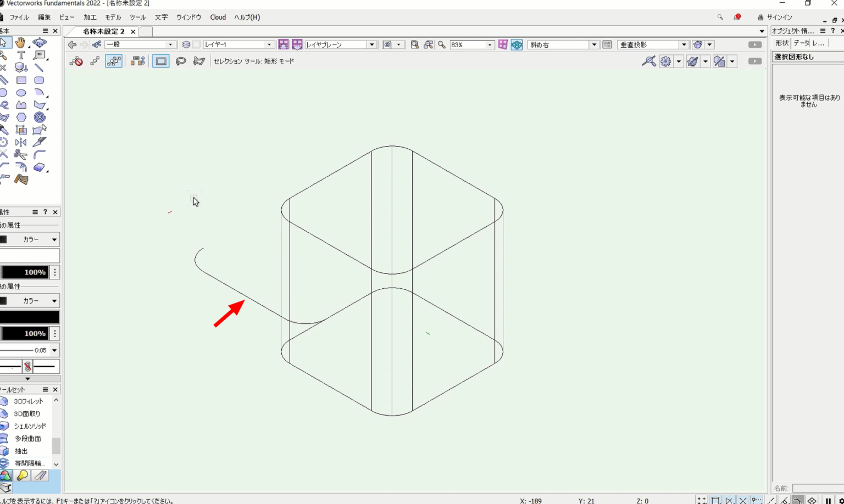Toggle the disable interactive scaling mode
844x504 pixels.
click(x=76, y=61)
